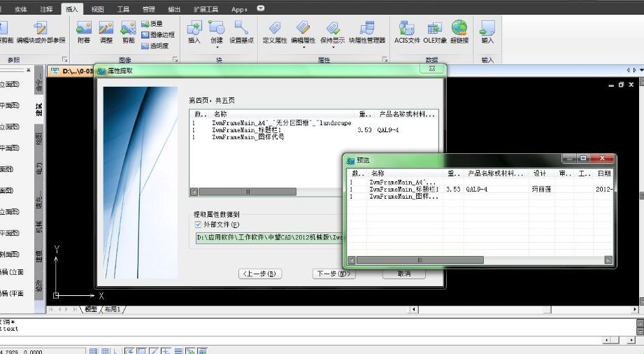644x354 pixels.
Task: Switch to the 实体 ribbon tab
Action: (x=20, y=9)
